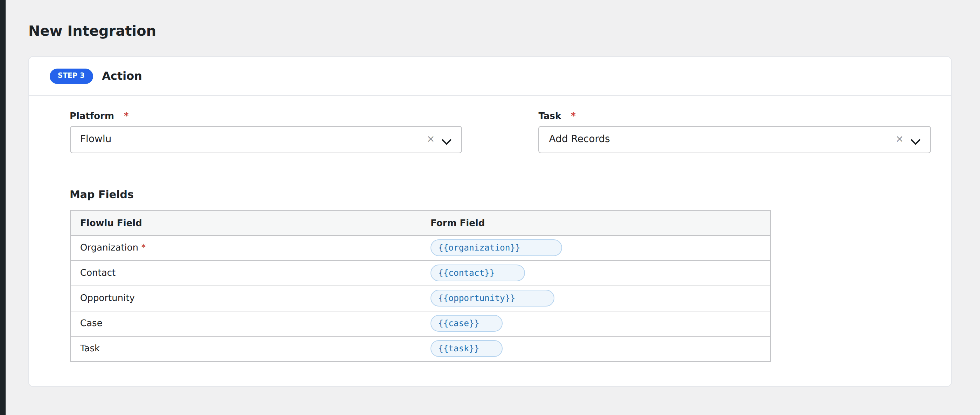Select the {{case}} form field tag

[466, 323]
